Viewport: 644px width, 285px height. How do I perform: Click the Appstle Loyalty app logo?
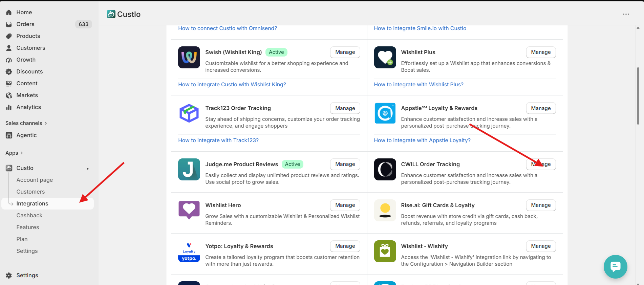tap(385, 113)
